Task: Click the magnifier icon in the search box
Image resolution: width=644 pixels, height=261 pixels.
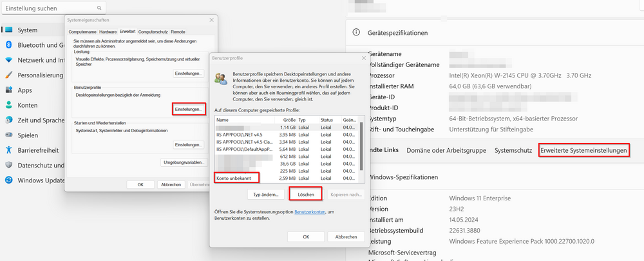Action: [100, 8]
